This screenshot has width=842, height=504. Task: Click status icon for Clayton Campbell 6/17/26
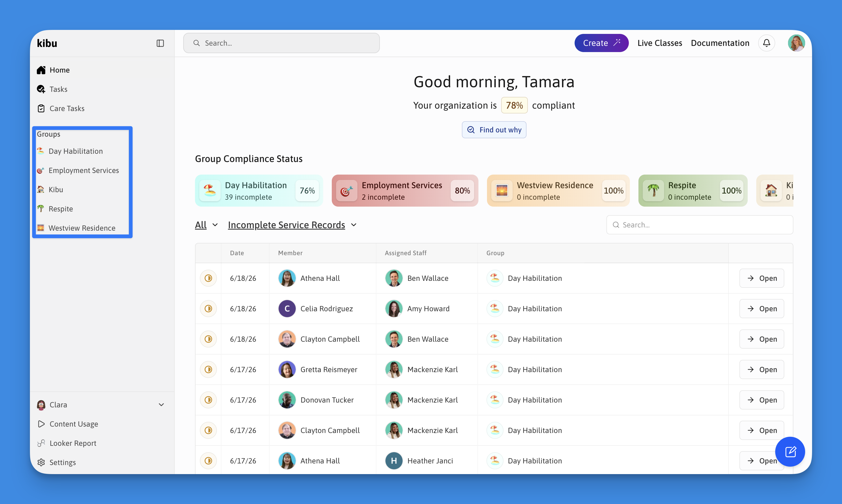(x=208, y=430)
